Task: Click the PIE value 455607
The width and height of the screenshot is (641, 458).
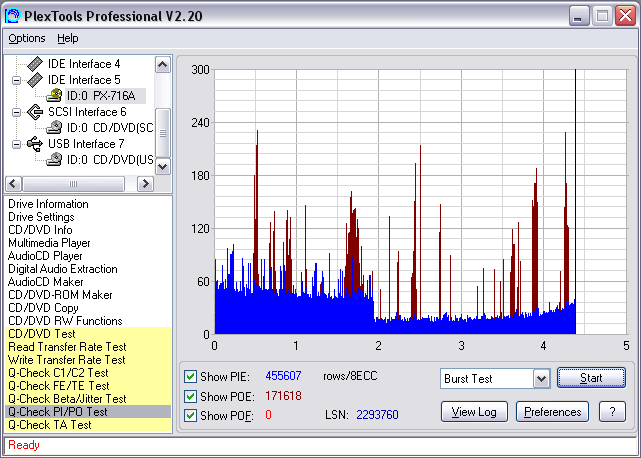Action: pos(283,376)
